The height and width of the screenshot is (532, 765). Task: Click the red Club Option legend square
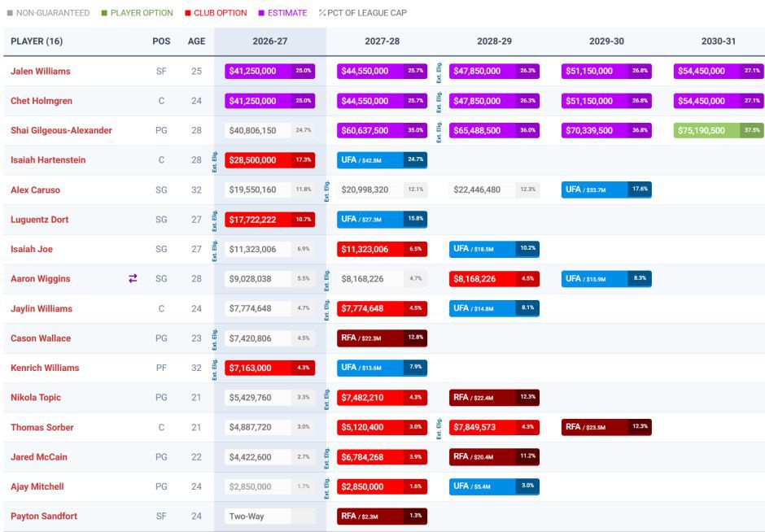(188, 13)
